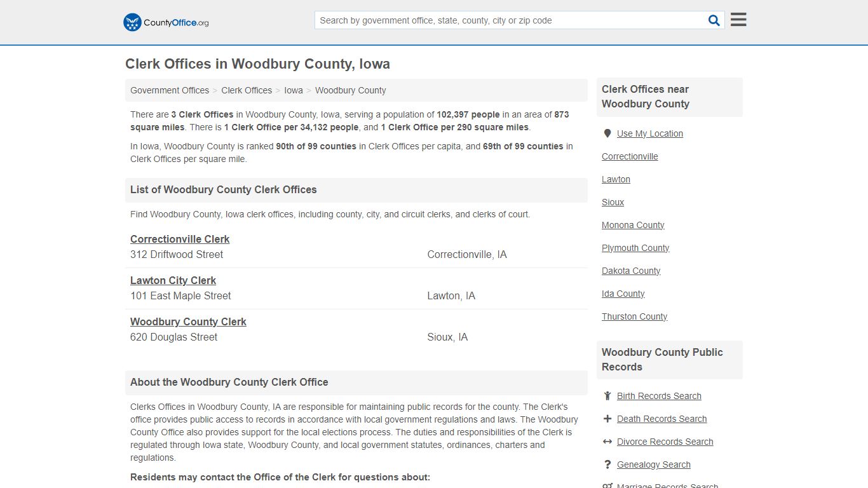868x488 pixels.
Task: Open Woodbury County breadcrumb link
Action: (x=350, y=90)
